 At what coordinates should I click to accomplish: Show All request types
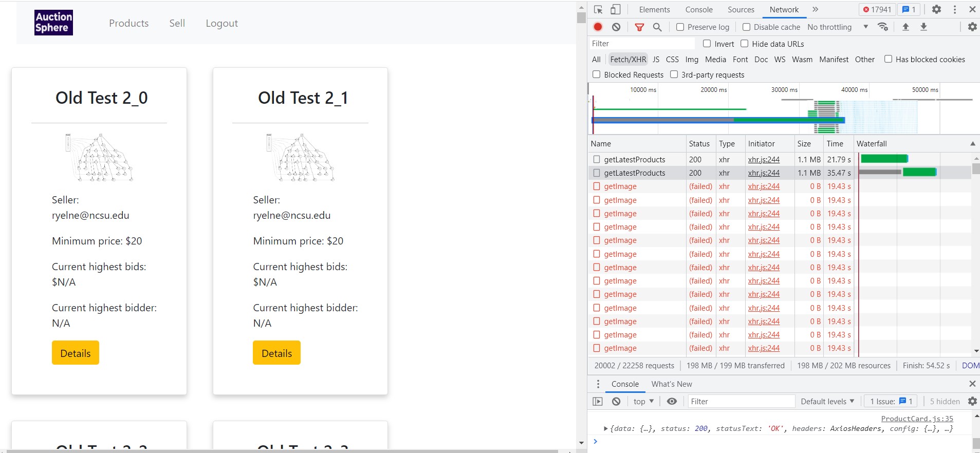coord(596,60)
